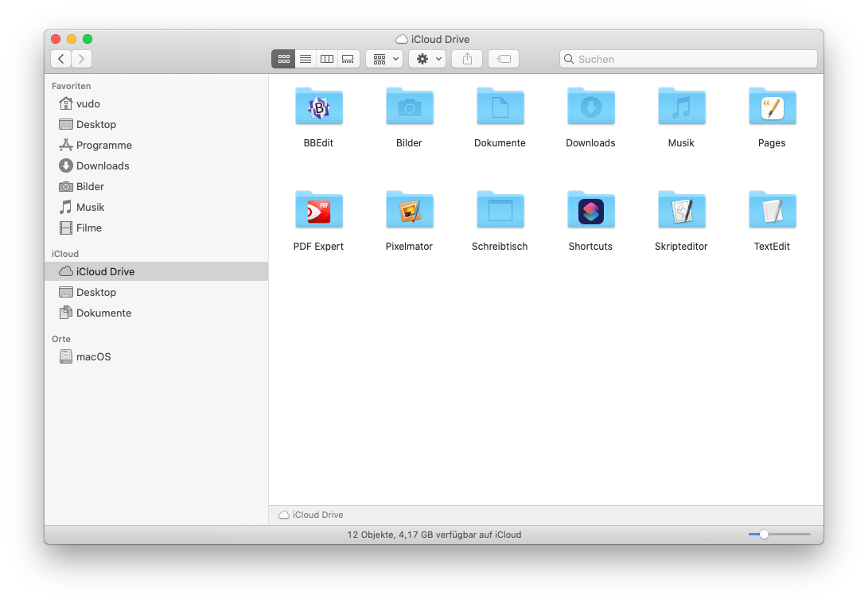Select Bilder in the sidebar
The image size is (868, 603).
pos(156,187)
